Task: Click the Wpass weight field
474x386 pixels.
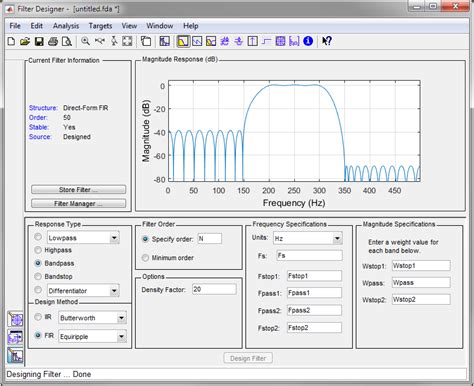Action: pos(421,283)
